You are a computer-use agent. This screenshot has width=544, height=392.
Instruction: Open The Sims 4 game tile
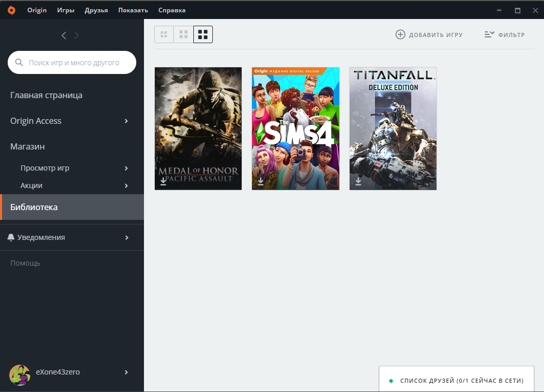coord(296,128)
